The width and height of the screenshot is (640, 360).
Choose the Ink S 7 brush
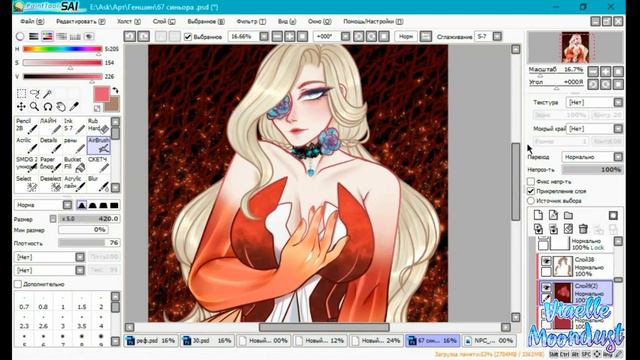click(74, 126)
